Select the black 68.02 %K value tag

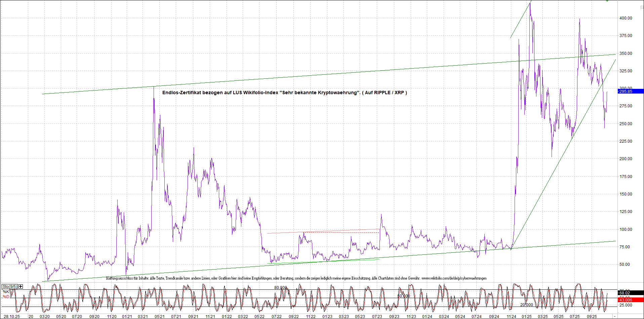pyautogui.click(x=630, y=293)
